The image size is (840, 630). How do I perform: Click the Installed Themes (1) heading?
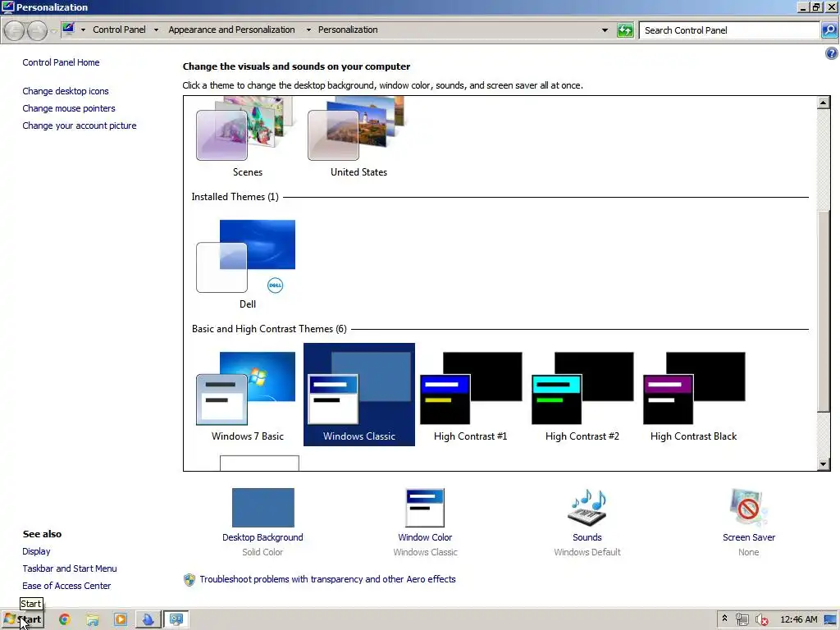[235, 197]
